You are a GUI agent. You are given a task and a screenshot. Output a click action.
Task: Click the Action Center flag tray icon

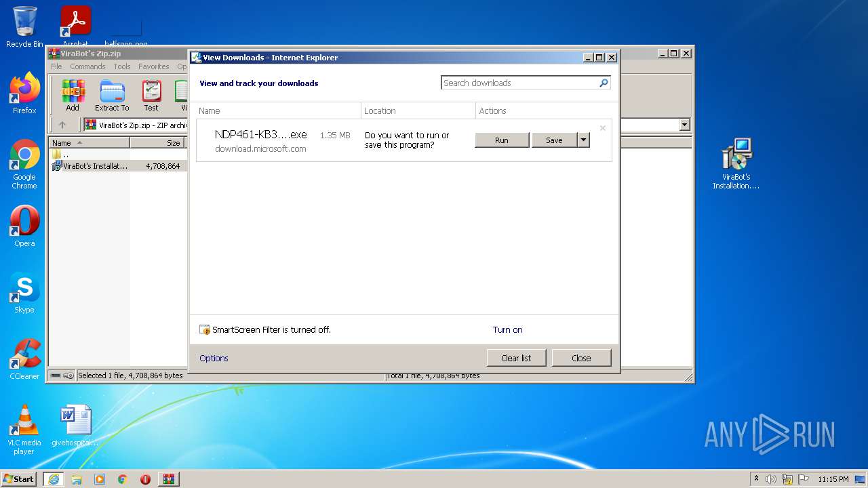804,479
